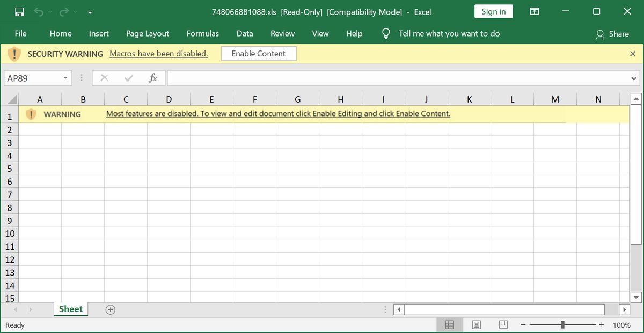Viewport: 644px width, 333px height.
Task: Switch to the Insert tab
Action: click(99, 33)
